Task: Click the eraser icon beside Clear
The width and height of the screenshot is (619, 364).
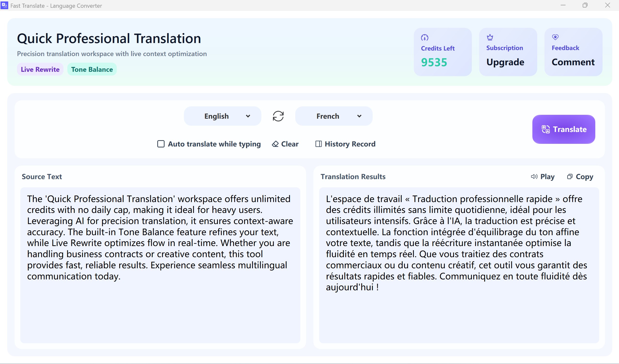Action: (x=275, y=144)
